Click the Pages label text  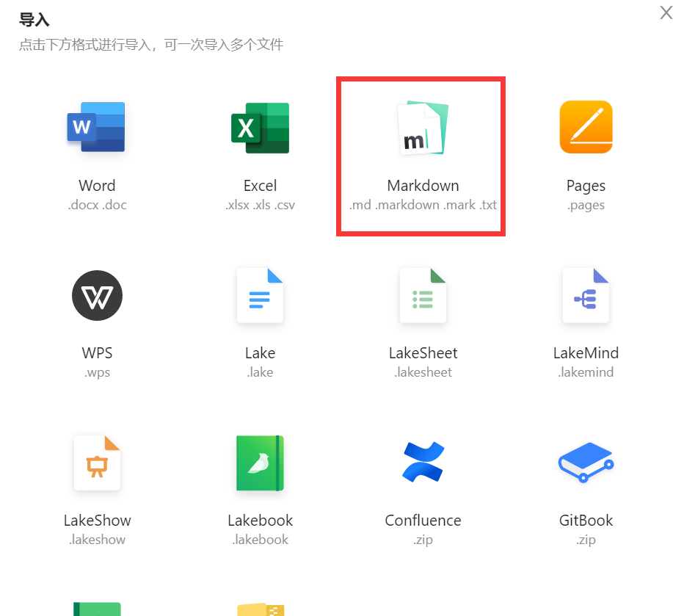pyautogui.click(x=586, y=186)
